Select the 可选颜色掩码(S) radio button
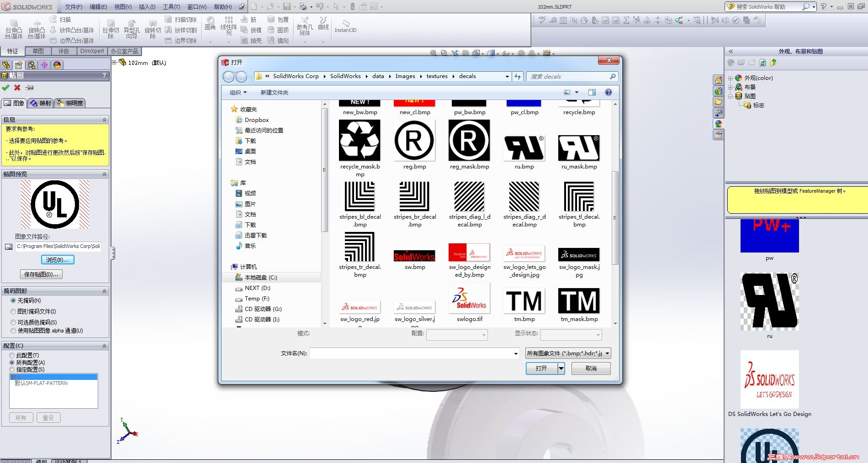This screenshot has height=463, width=868. 13,322
